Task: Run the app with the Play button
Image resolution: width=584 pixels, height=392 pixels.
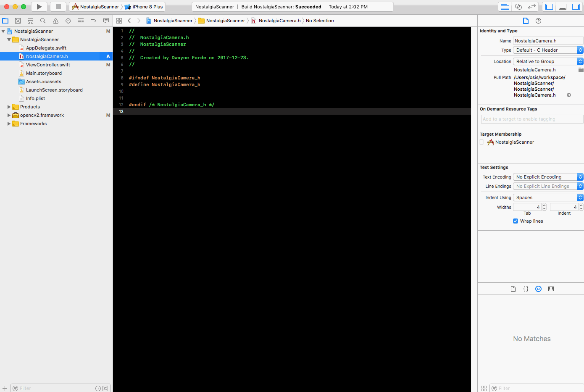Action: [x=39, y=7]
